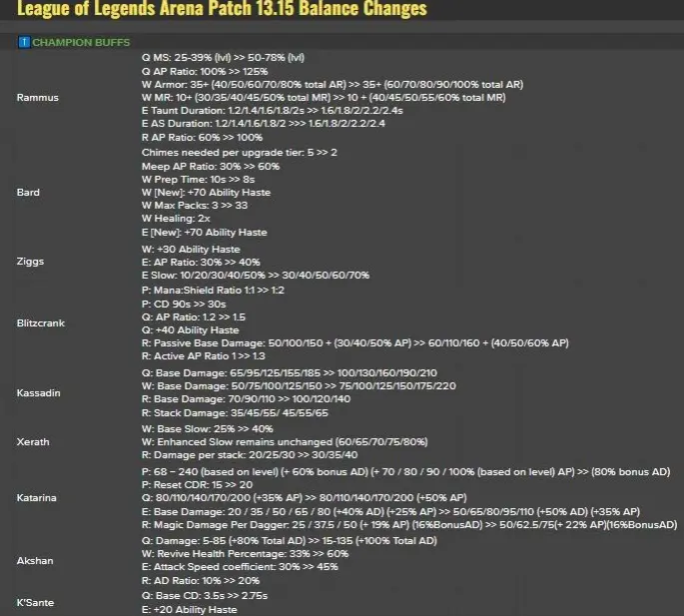The image size is (684, 616).
Task: Click Katarina 'P: 68 – 240 (based on level)' line
Action: [x=405, y=471]
